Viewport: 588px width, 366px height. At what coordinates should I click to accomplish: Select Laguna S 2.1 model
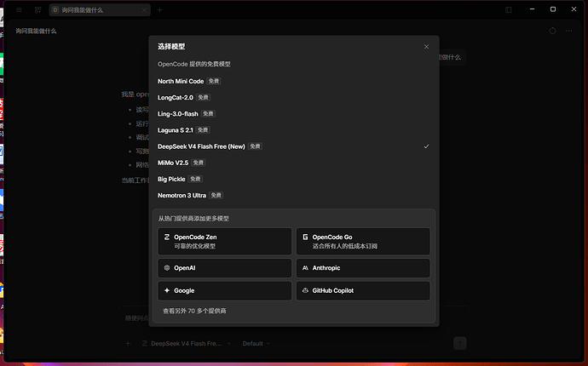tap(294, 130)
